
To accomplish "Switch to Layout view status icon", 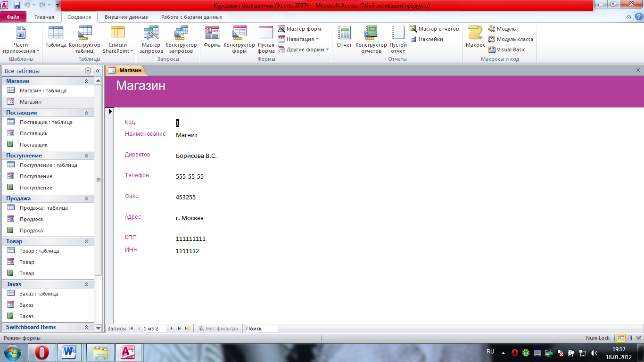I will click(629, 338).
